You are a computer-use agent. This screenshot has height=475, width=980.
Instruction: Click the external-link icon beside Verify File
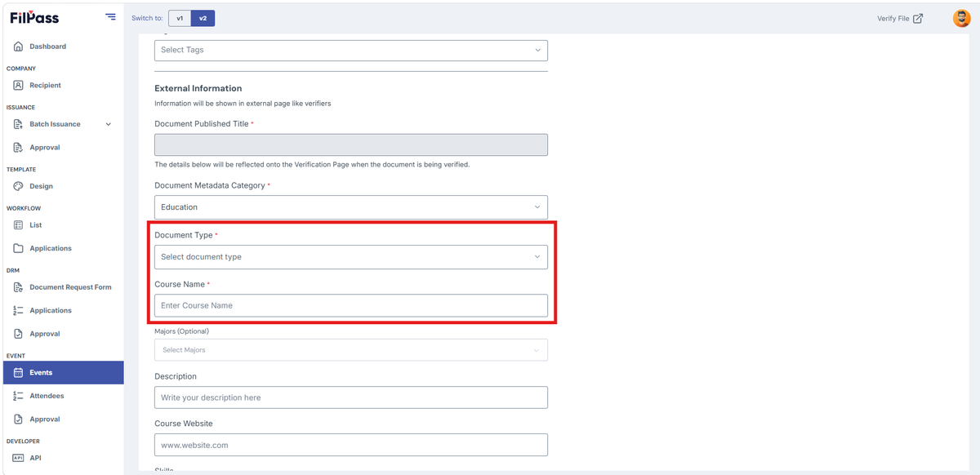(x=918, y=18)
